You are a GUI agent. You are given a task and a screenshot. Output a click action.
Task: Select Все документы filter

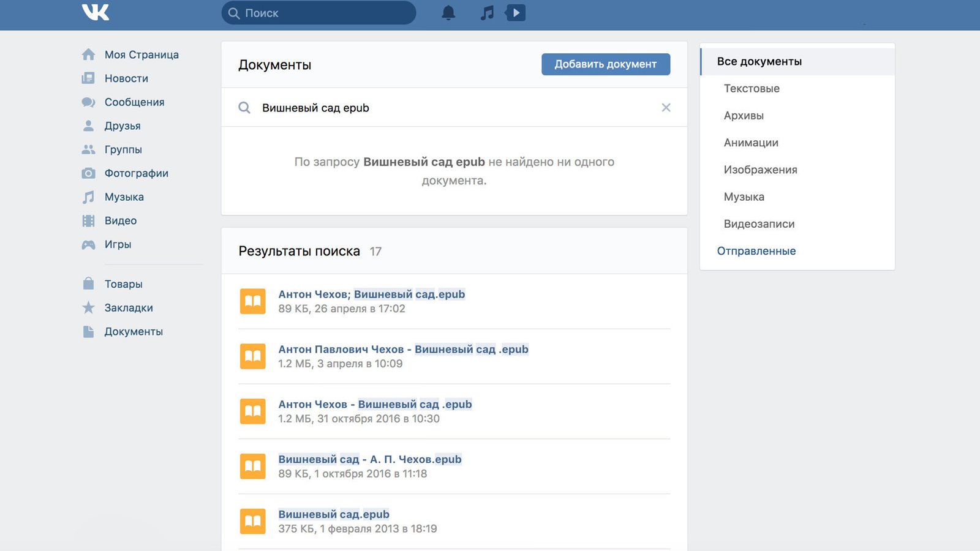797,61
